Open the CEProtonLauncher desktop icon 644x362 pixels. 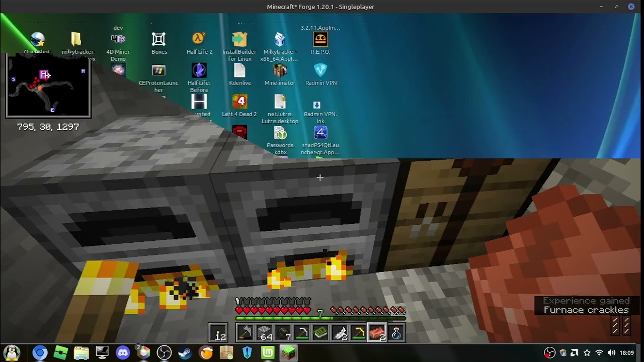pos(158,79)
